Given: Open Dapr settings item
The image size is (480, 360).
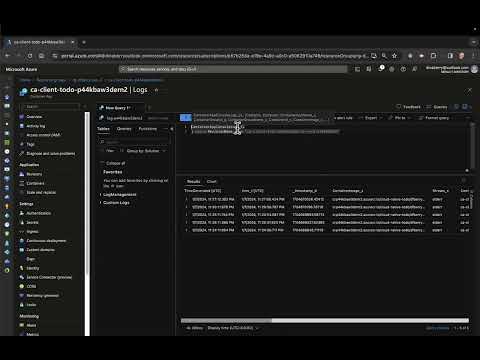Looking at the screenshot, I should (x=30, y=259).
